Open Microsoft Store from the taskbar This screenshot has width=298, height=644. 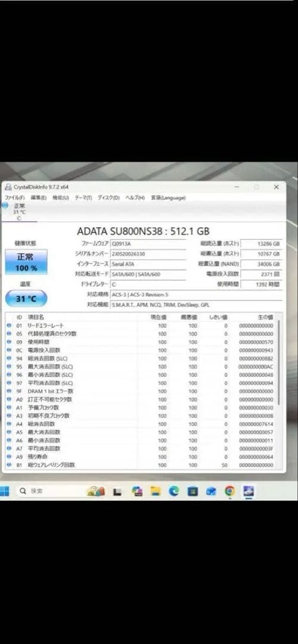pos(193,491)
